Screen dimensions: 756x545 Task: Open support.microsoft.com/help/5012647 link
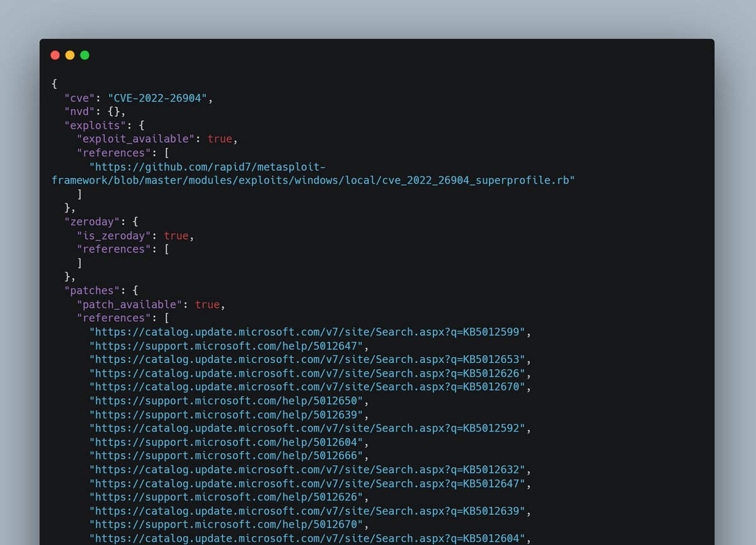(226, 346)
